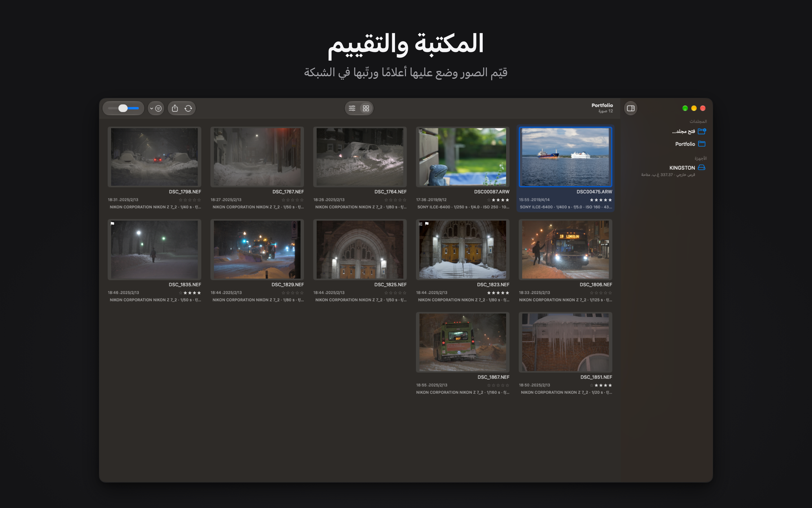Click the empty first star of DSC_1851.NEF
Screen dimensions: 812x508
pyautogui.click(x=592, y=385)
